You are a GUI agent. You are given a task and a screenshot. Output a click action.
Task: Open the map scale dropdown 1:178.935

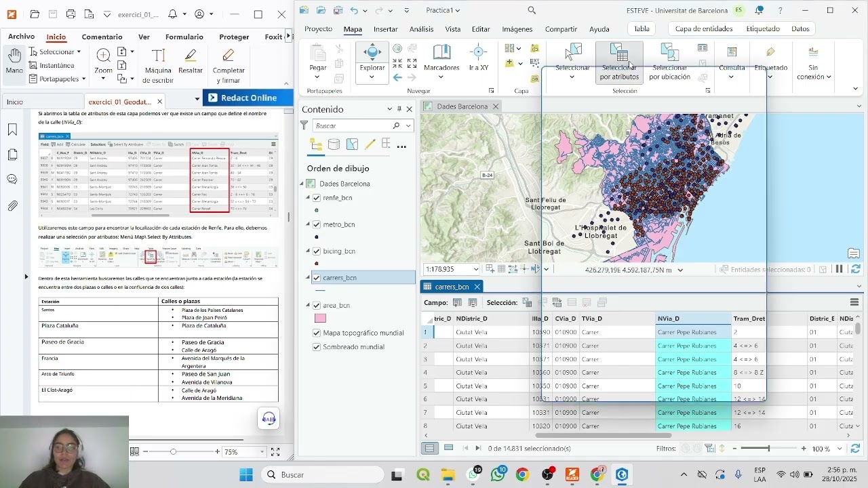[x=475, y=270]
